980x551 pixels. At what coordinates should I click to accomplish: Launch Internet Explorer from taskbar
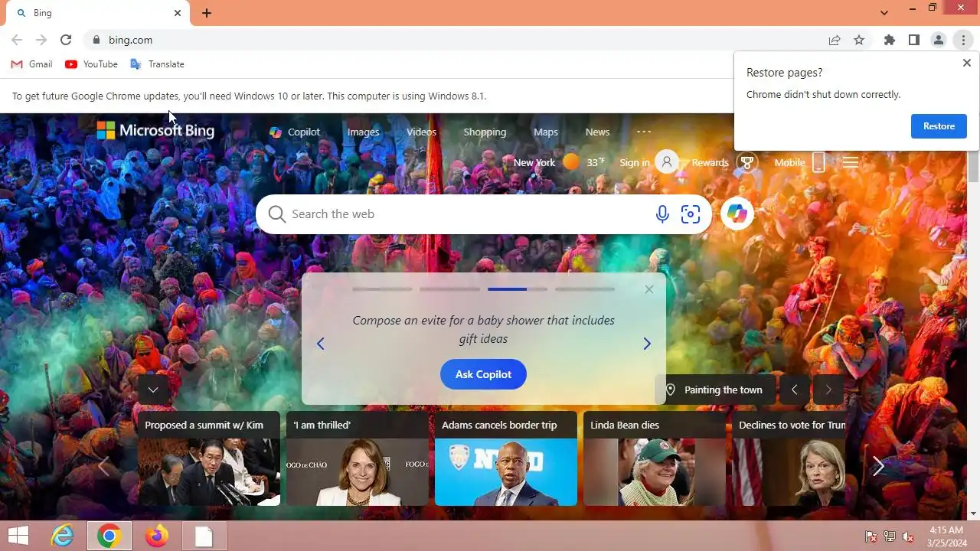(62, 536)
